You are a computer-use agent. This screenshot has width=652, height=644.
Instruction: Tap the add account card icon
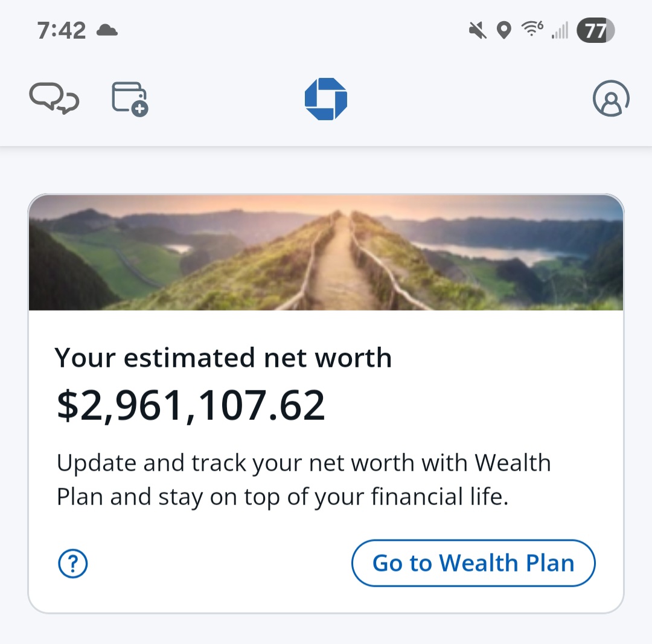coord(130,99)
